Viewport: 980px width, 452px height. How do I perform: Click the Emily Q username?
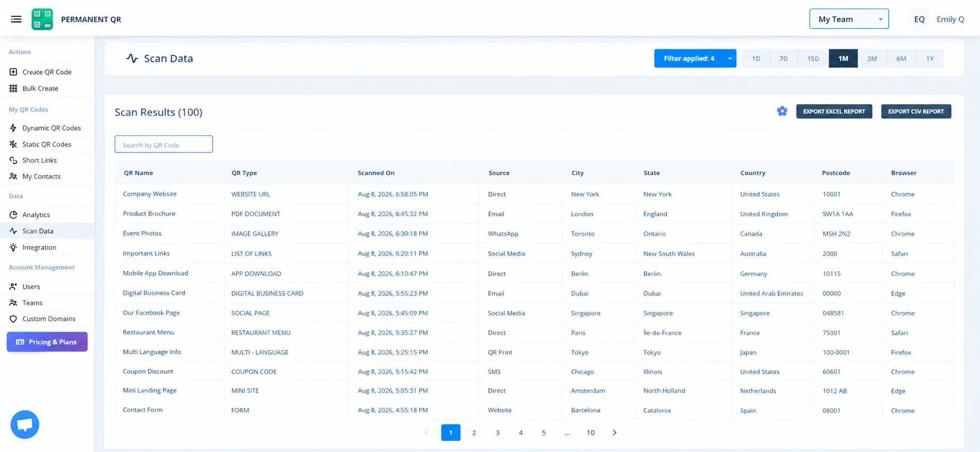coord(950,19)
